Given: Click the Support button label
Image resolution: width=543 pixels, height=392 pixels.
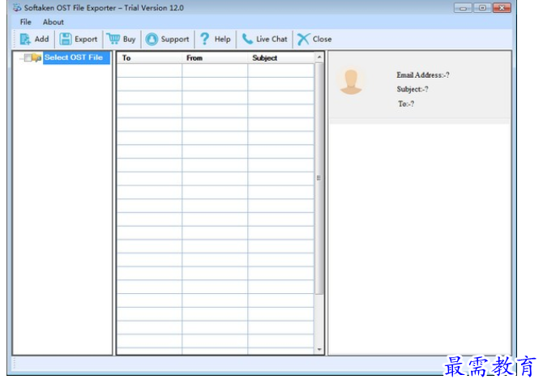Looking at the screenshot, I should [175, 39].
